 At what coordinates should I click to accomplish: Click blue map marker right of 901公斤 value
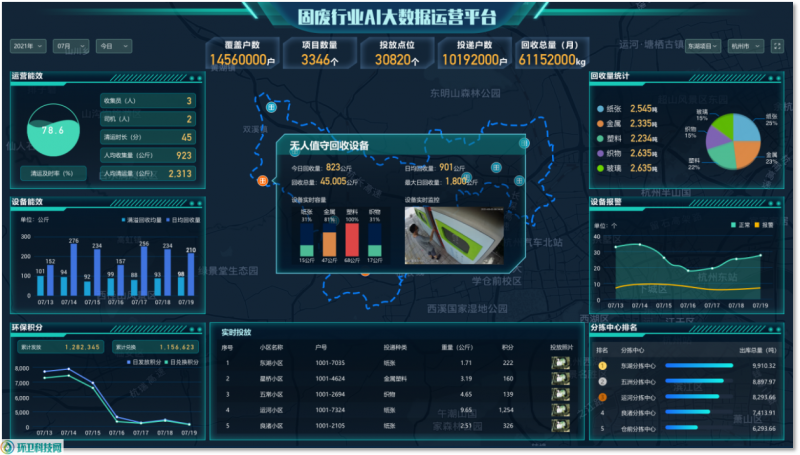[x=496, y=167]
